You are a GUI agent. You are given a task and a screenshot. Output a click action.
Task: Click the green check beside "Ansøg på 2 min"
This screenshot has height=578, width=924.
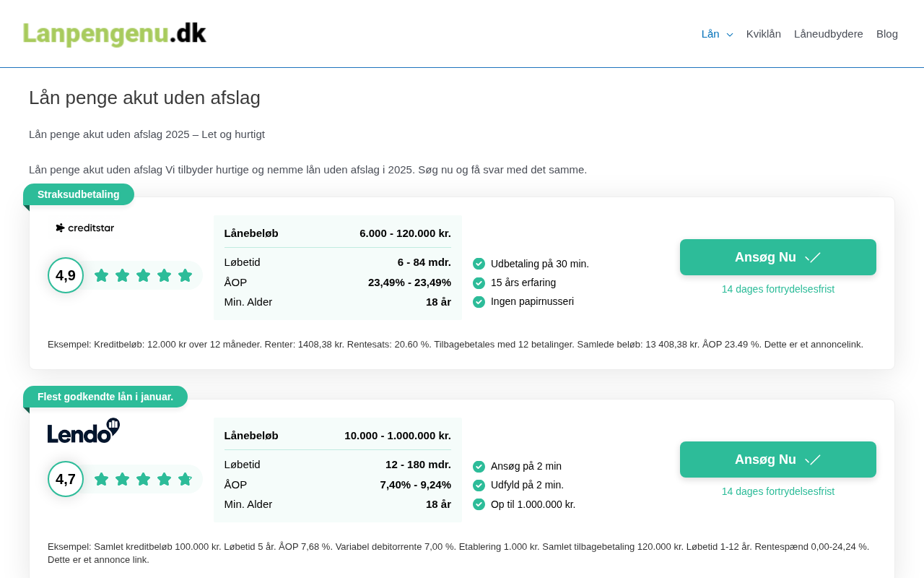pos(479,467)
